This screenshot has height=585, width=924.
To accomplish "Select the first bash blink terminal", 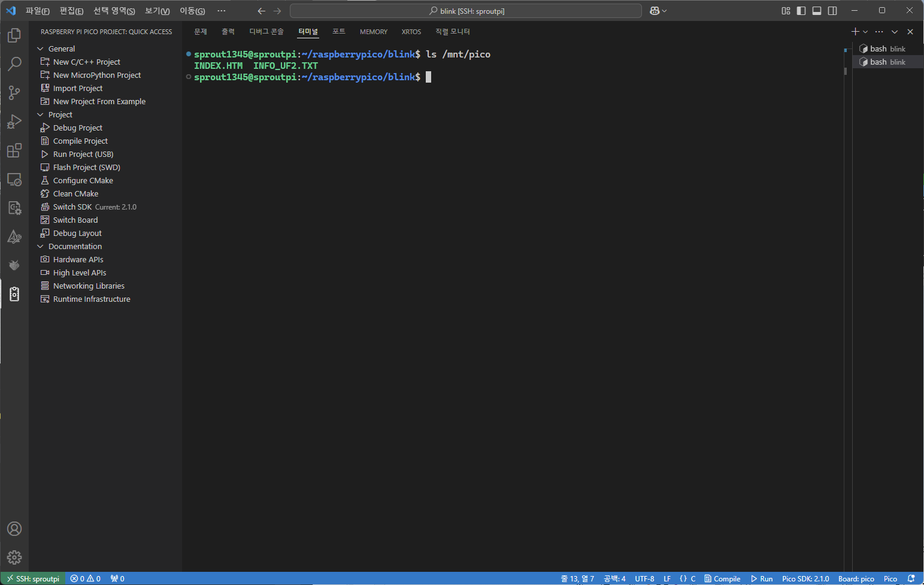I will coord(887,49).
